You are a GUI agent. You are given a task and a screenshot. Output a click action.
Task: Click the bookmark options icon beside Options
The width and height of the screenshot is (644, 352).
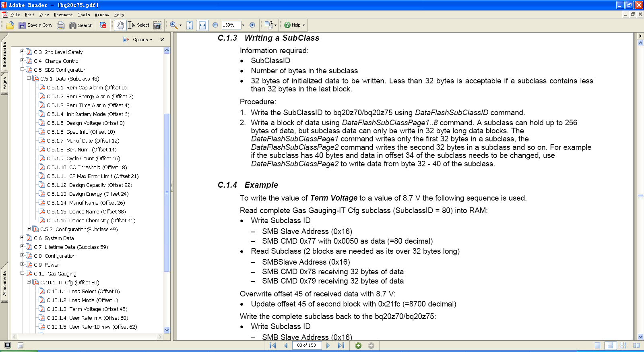[x=126, y=39]
